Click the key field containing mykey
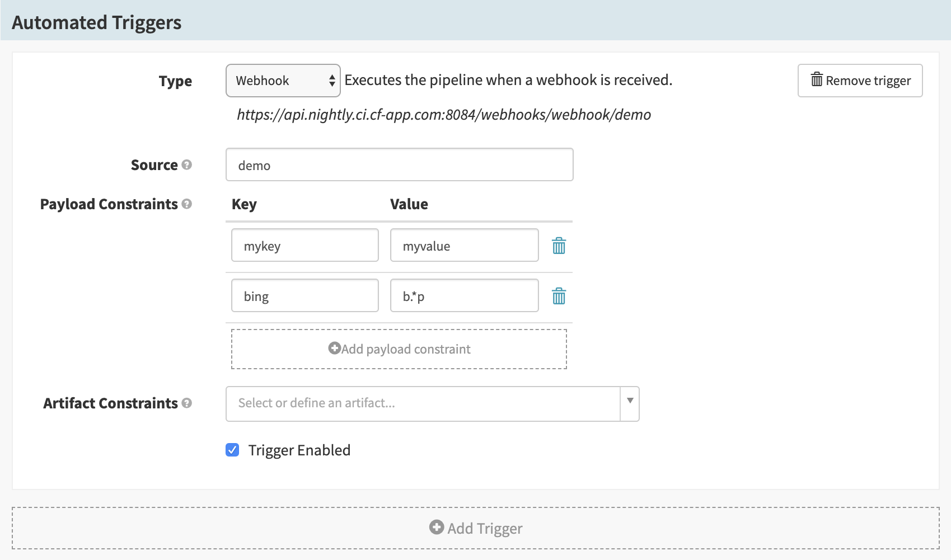Viewport: 951px width, 560px height. click(x=305, y=246)
